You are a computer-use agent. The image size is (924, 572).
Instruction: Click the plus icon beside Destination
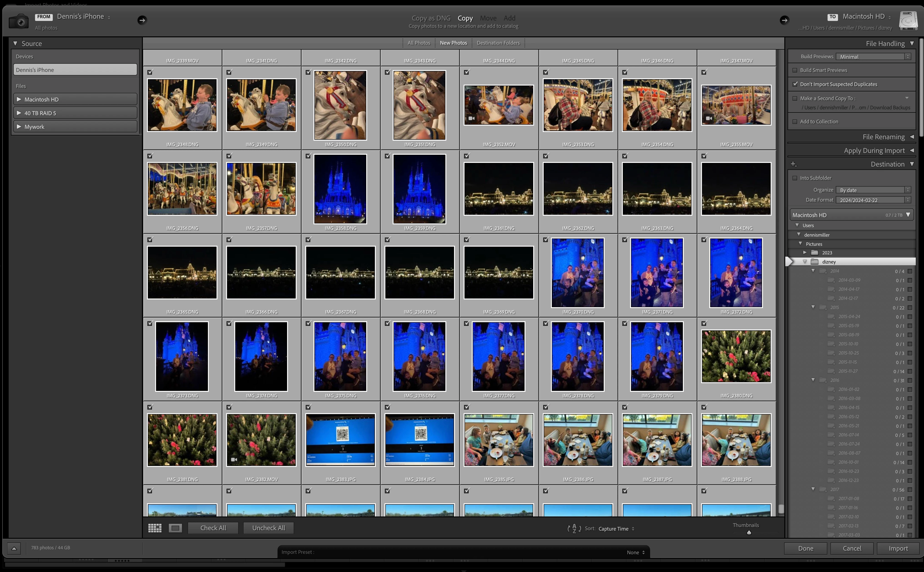793,164
